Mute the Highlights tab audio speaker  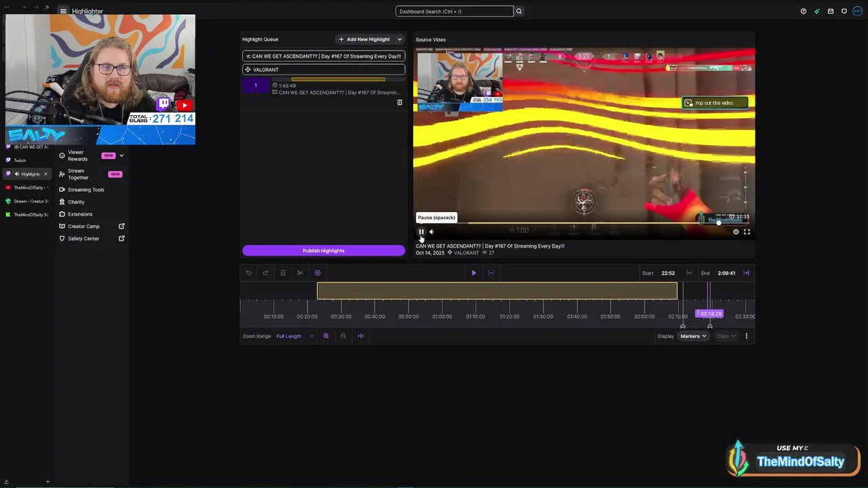coord(17,174)
